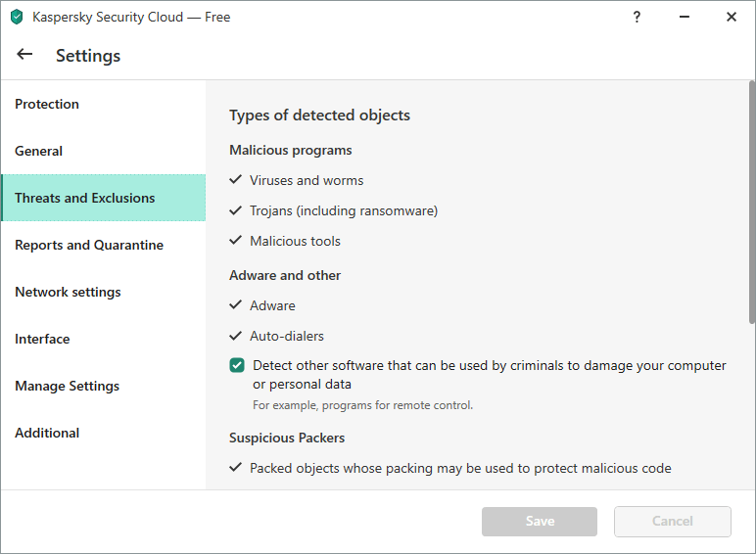Click 'Malicious programs' subheading
The width and height of the screenshot is (756, 554).
tap(291, 151)
